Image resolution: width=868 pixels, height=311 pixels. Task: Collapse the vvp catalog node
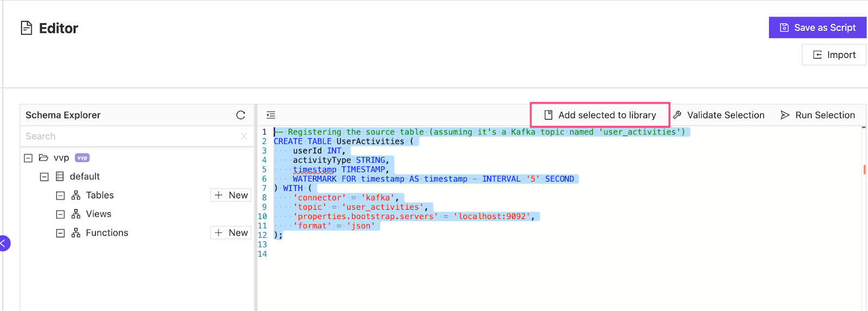(x=28, y=158)
